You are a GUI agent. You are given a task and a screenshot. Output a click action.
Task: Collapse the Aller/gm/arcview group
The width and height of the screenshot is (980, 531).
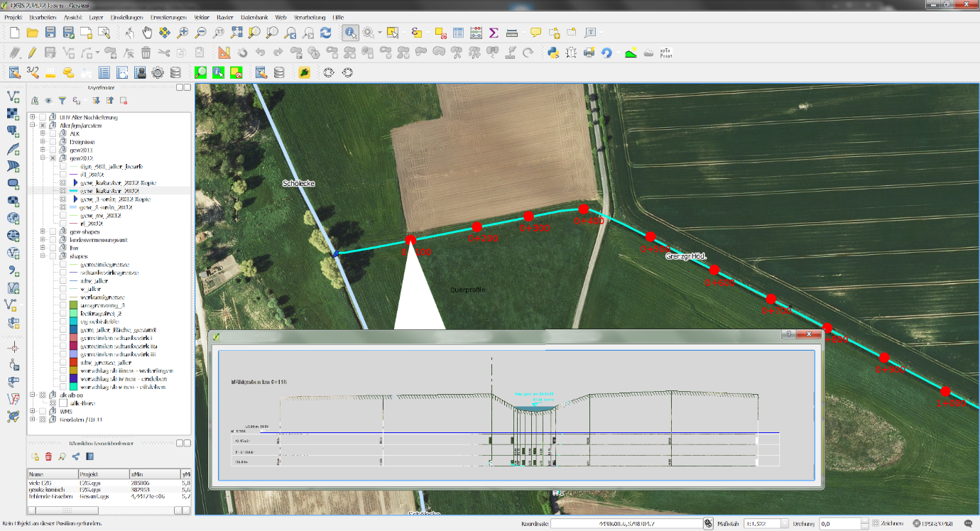pos(33,126)
